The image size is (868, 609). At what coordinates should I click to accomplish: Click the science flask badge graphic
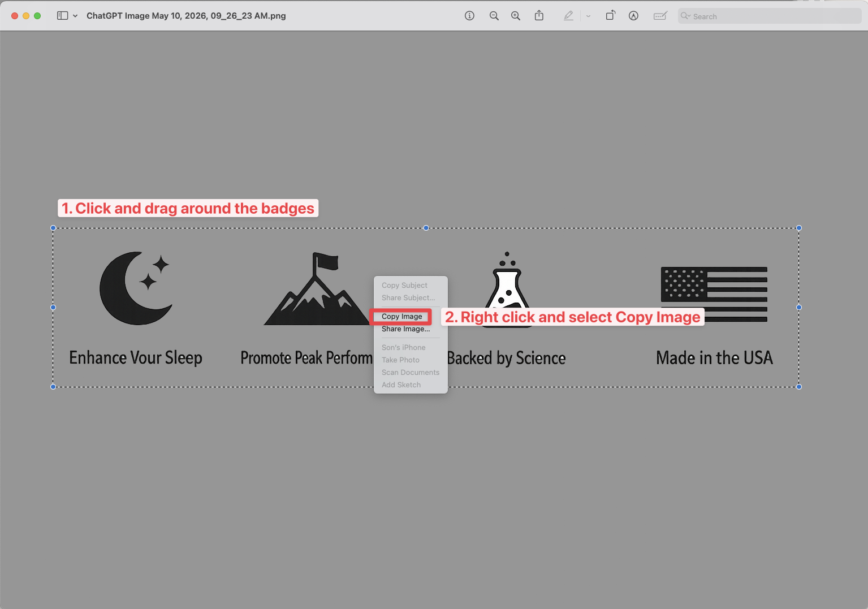(x=507, y=289)
